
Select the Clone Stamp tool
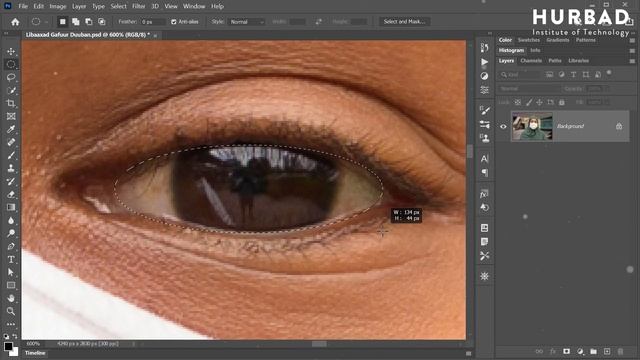[x=11, y=168]
